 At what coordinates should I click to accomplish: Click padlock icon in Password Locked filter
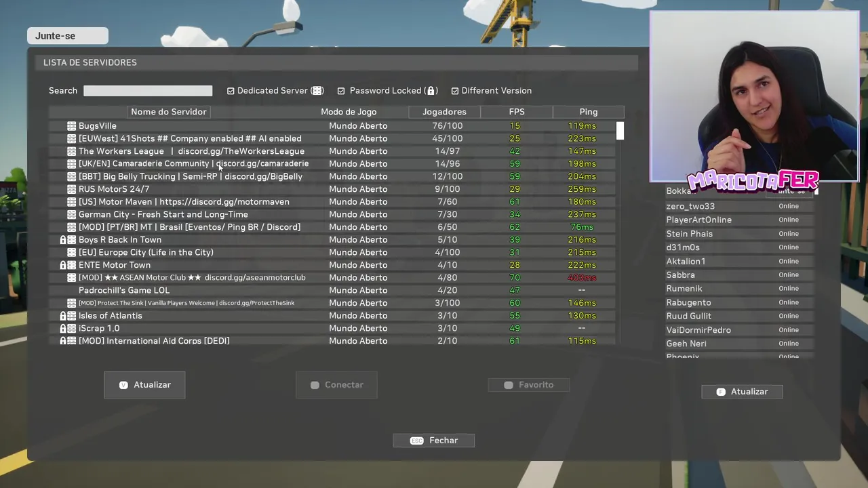(430, 91)
